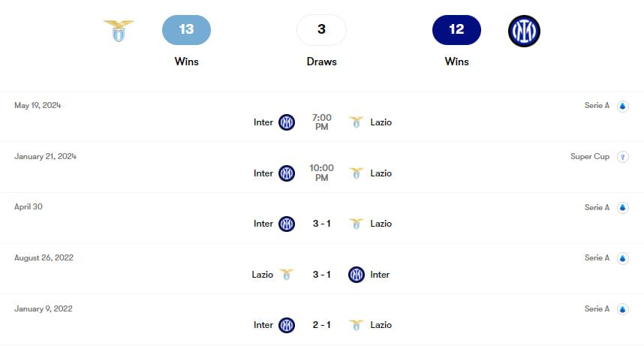Screen dimensions: 644x346
Task: Click the Super Cup trophy icon
Action: coord(622,157)
